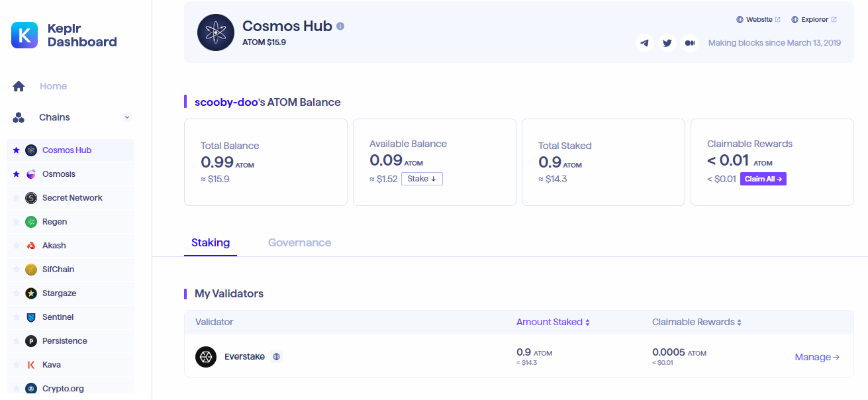The image size is (868, 400).
Task: Switch to the Governance tab
Action: pyautogui.click(x=299, y=243)
